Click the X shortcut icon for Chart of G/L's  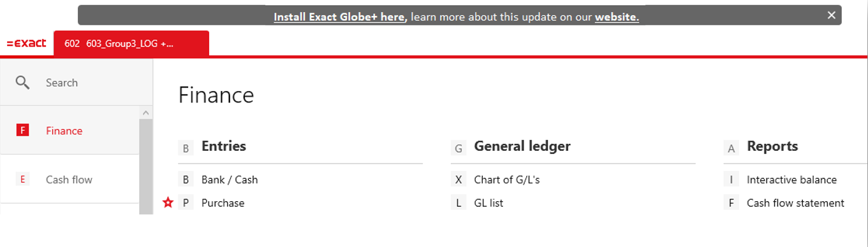coord(458,180)
